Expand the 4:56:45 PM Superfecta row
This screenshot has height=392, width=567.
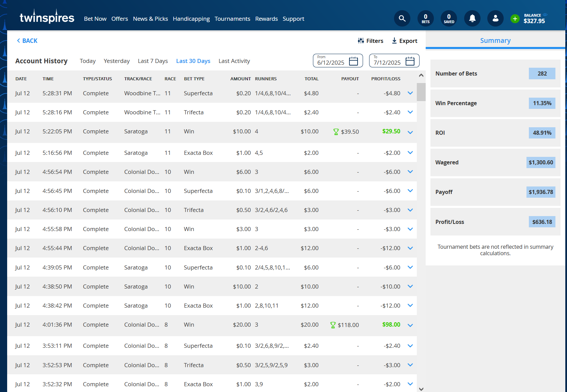[410, 191]
